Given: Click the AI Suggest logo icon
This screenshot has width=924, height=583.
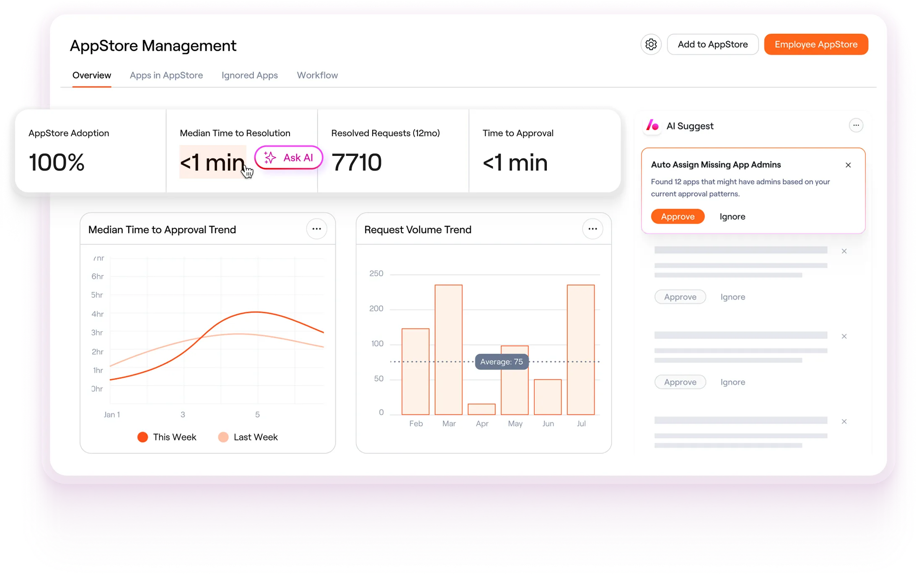Looking at the screenshot, I should pyautogui.click(x=652, y=126).
